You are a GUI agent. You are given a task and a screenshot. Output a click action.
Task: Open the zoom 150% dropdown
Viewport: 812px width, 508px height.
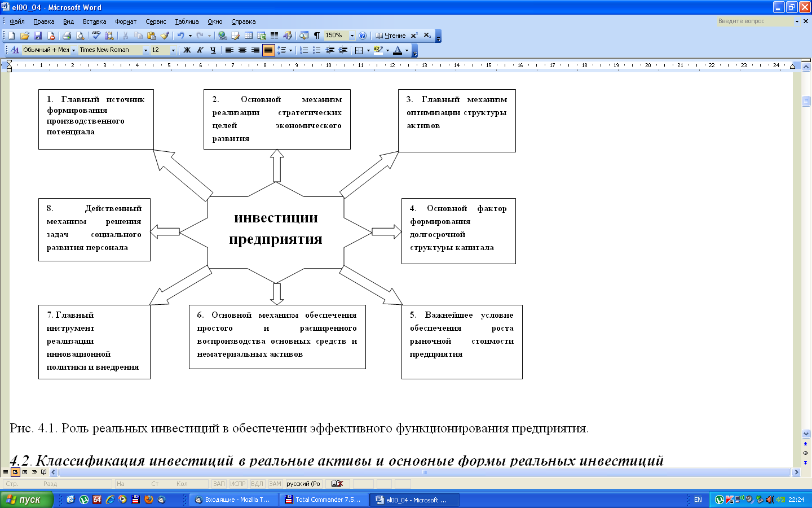pos(352,36)
